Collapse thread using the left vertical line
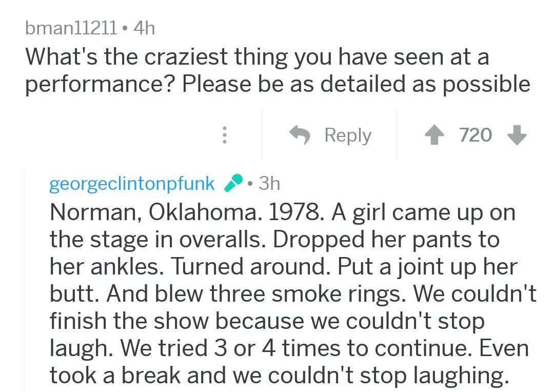The image size is (554, 392). click(x=25, y=282)
